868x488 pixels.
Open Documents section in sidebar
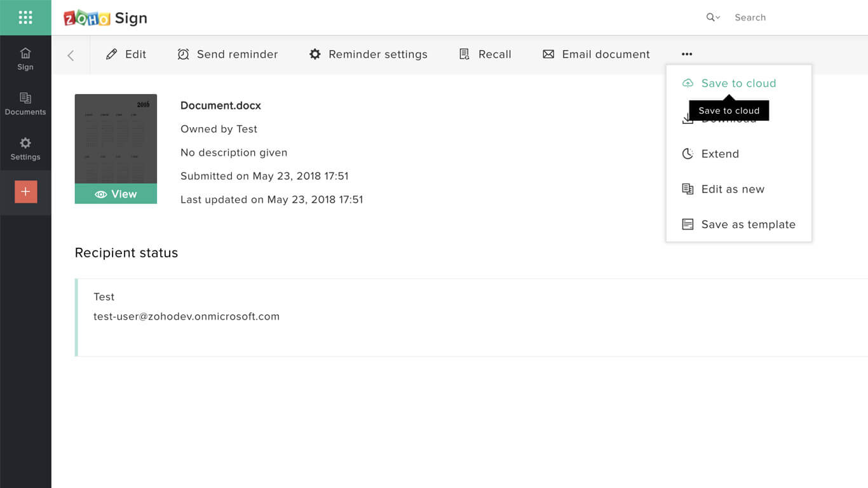(x=25, y=104)
